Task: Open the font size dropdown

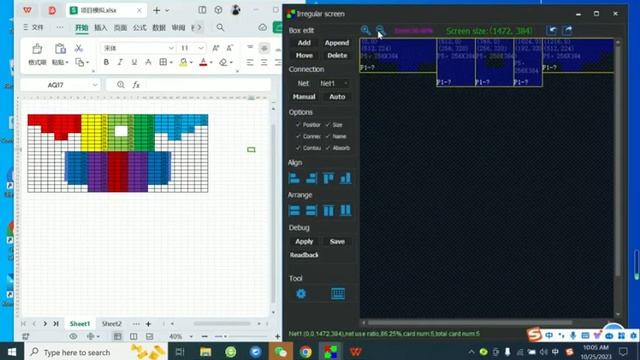Action: pos(201,48)
